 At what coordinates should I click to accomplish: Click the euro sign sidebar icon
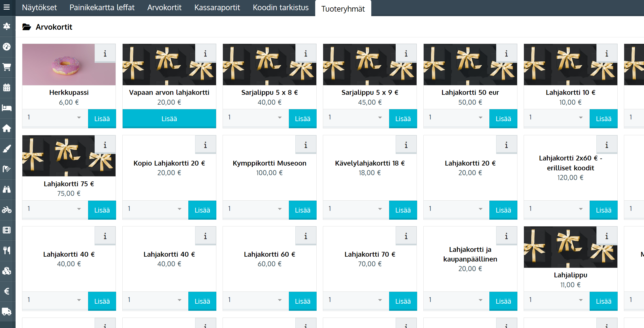(x=7, y=291)
